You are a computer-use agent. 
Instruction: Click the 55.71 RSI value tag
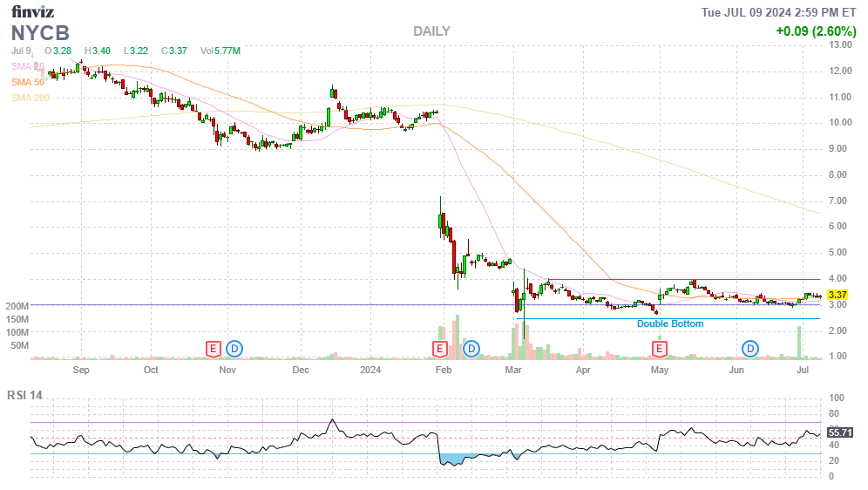[x=839, y=432]
